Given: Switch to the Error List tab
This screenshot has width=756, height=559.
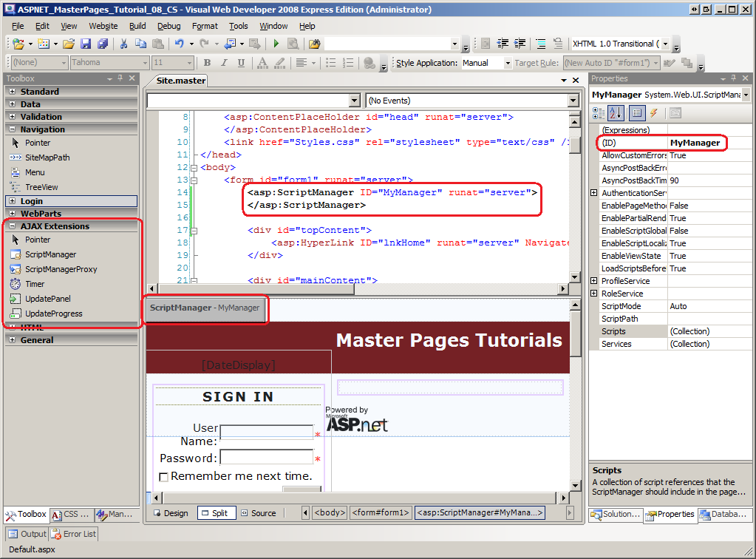Looking at the screenshot, I should point(75,534).
